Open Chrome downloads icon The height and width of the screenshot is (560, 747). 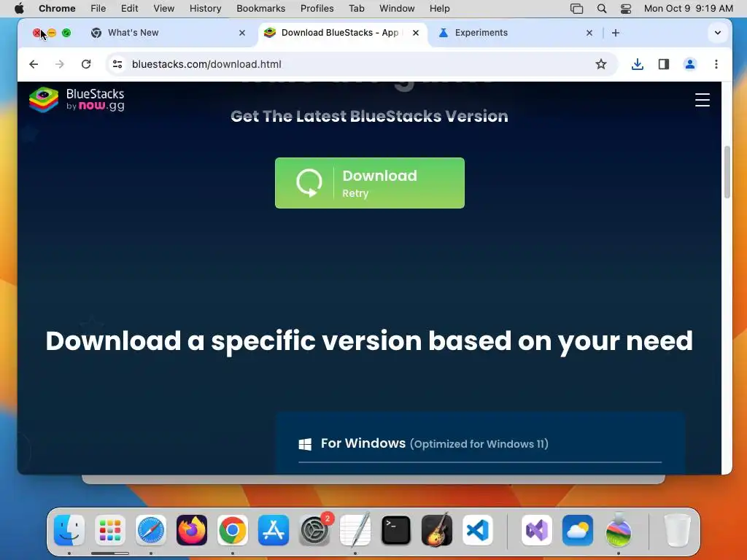(638, 64)
